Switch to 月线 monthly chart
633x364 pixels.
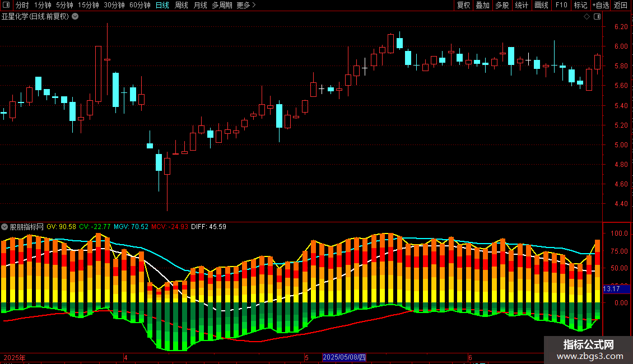point(200,5)
